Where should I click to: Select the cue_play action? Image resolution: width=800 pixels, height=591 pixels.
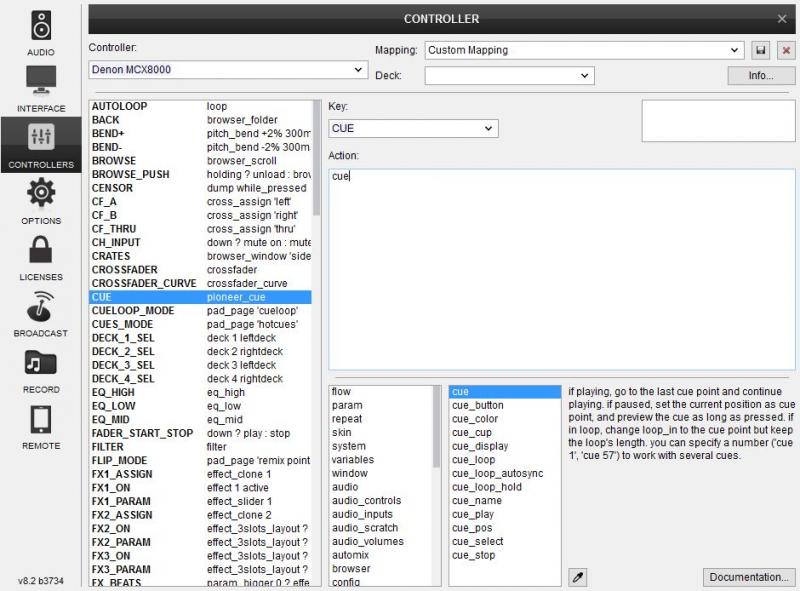tap(505, 514)
